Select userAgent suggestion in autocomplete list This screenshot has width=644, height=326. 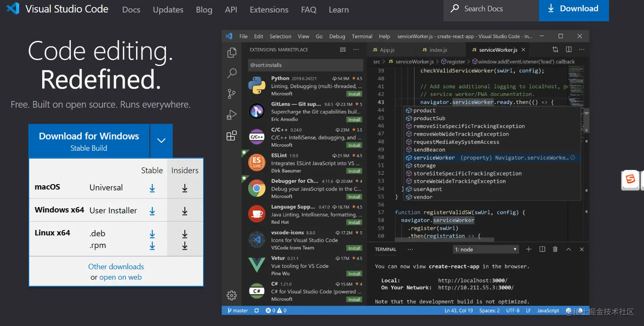click(492, 189)
